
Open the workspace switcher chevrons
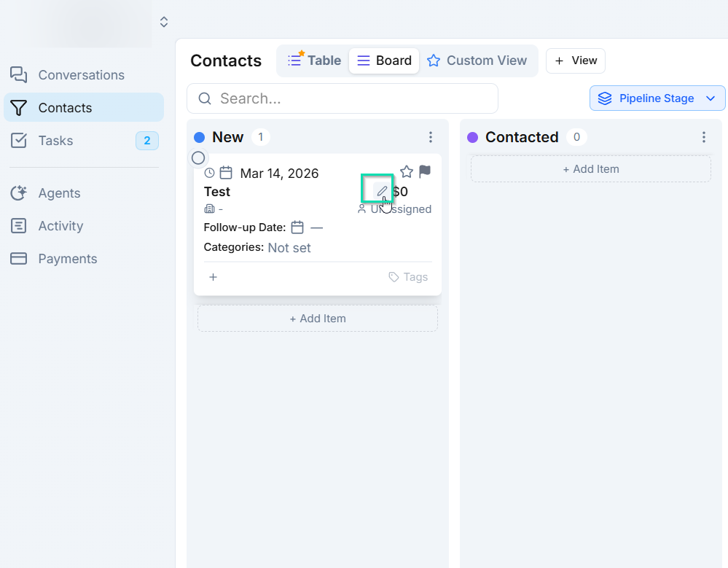[163, 22]
